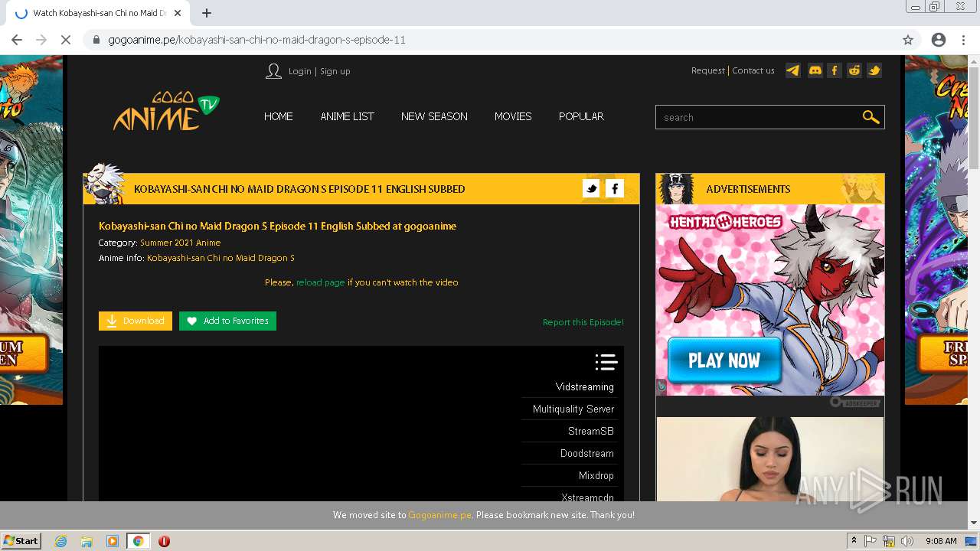Image resolution: width=980 pixels, height=551 pixels.
Task: Open MOVIES menu
Action: [x=513, y=116]
